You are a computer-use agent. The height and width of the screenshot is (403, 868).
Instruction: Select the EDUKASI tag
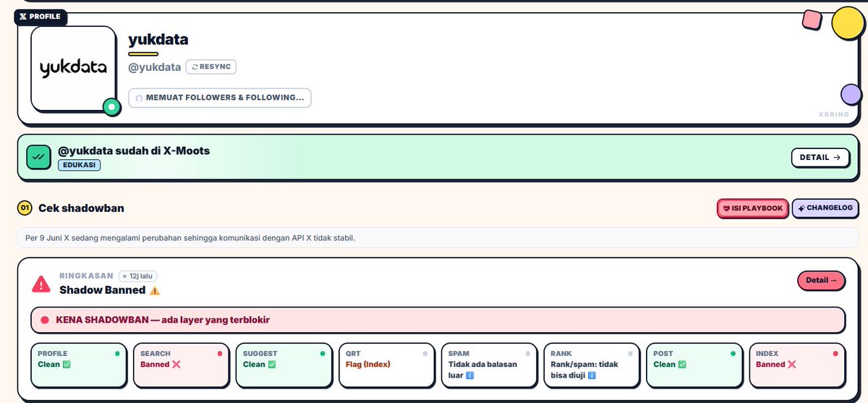(79, 165)
